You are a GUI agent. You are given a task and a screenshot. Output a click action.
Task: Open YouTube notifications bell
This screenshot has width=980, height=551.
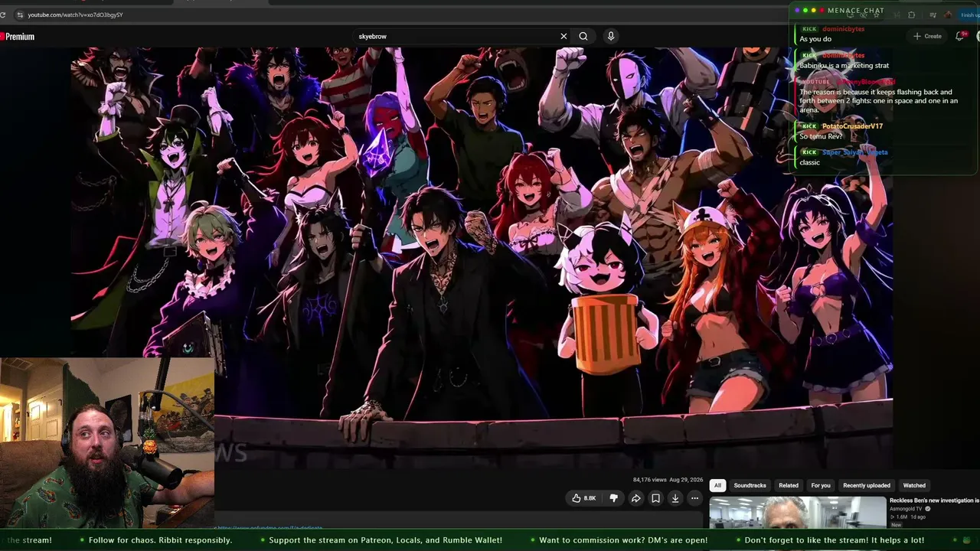[960, 36]
